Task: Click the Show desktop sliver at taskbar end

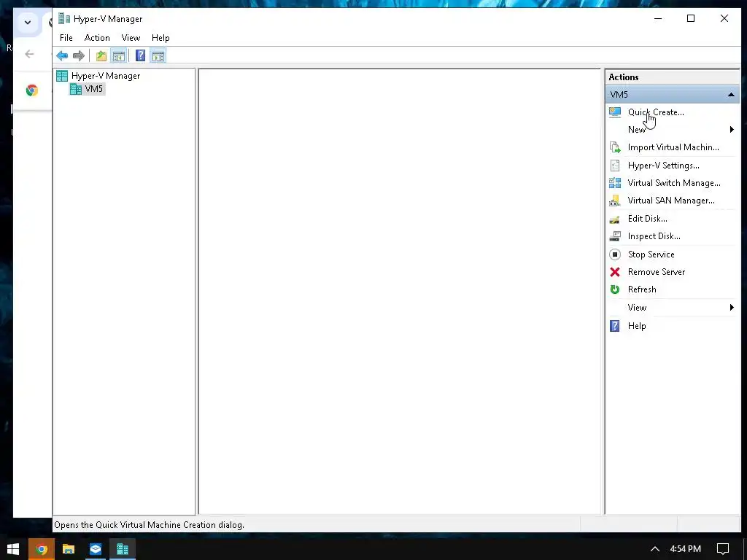Action: click(745, 549)
